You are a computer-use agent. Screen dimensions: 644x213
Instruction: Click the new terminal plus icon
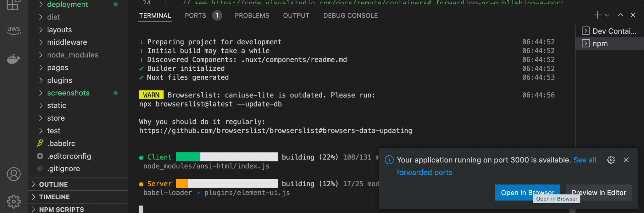point(597,15)
